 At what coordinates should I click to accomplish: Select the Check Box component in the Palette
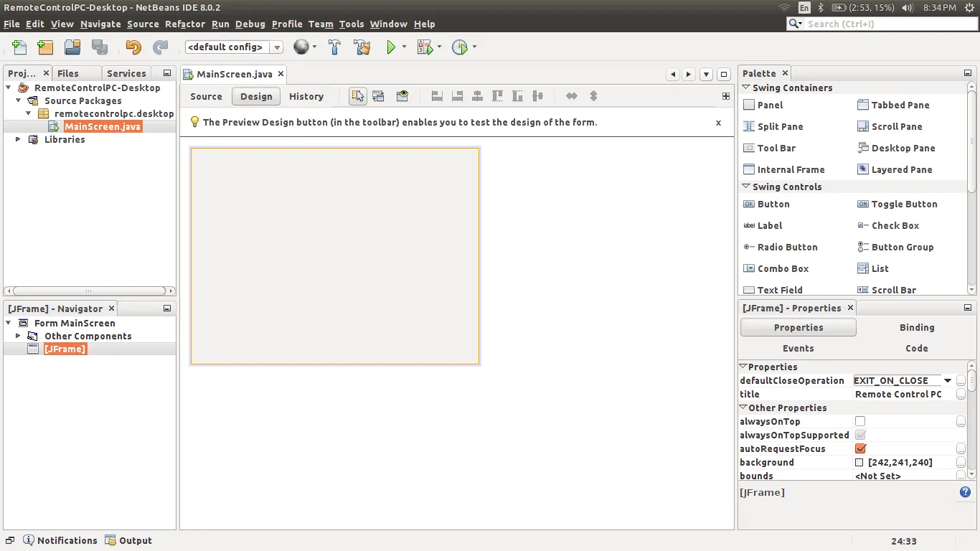pos(888,225)
